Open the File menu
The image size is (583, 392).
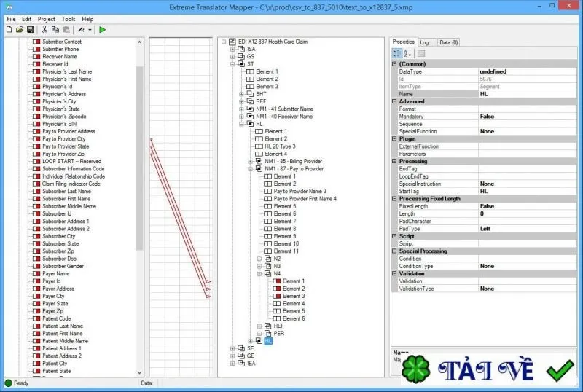coord(11,19)
